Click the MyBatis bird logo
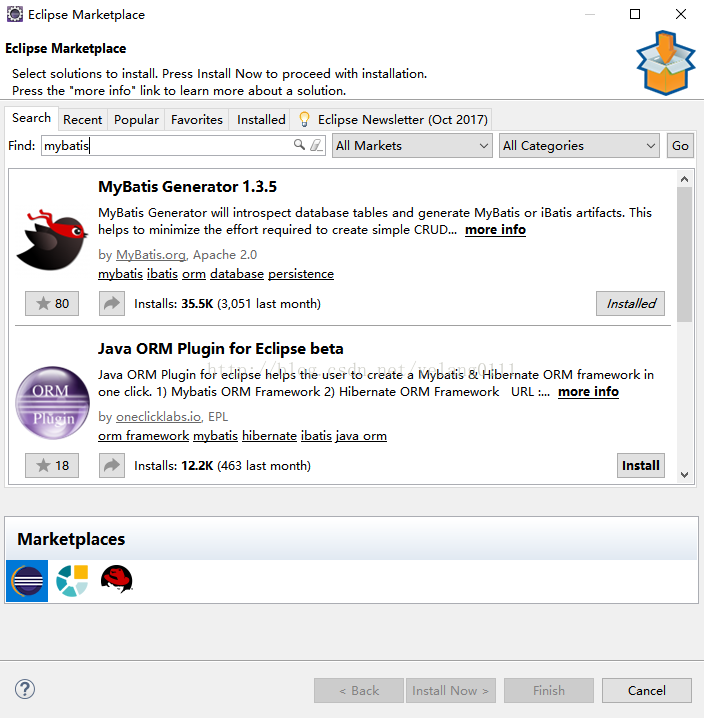The width and height of the screenshot is (704, 718). (52, 240)
